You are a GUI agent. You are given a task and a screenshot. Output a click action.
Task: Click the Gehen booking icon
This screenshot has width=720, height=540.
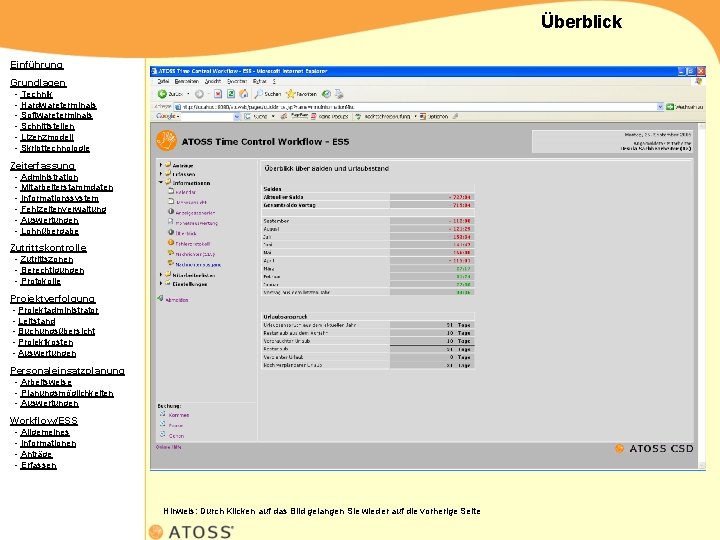click(x=163, y=434)
